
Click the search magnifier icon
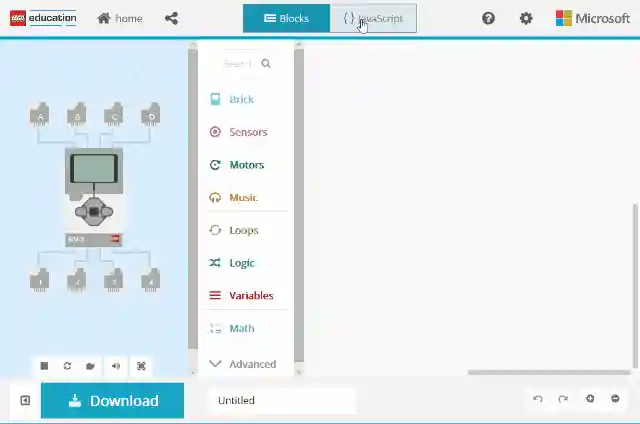[266, 64]
